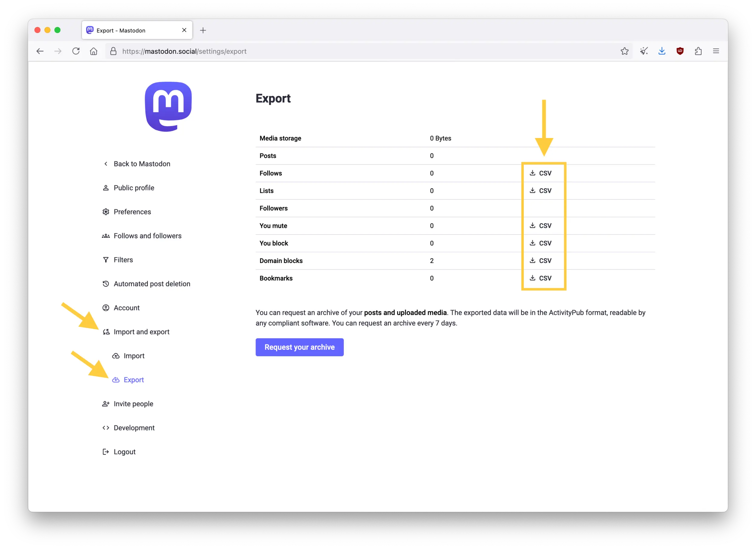
Task: Open the Import and export section
Action: pos(141,331)
